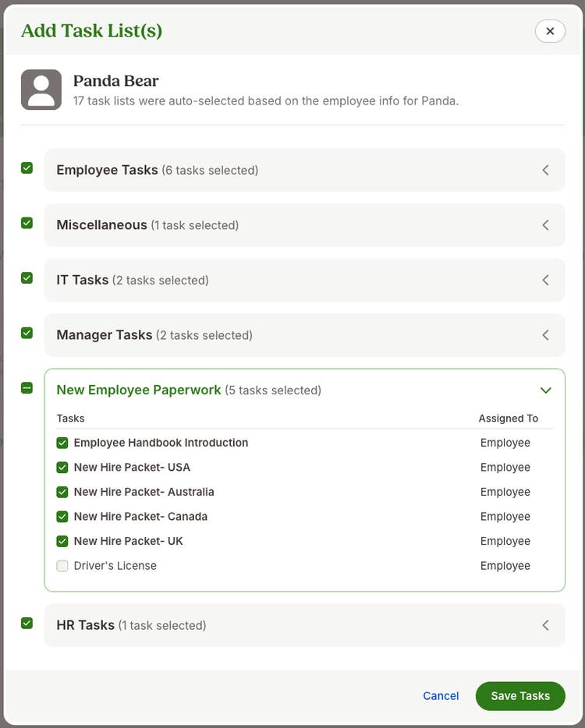Click Panda Bear's profile avatar icon
The height and width of the screenshot is (728, 585).
point(41,90)
